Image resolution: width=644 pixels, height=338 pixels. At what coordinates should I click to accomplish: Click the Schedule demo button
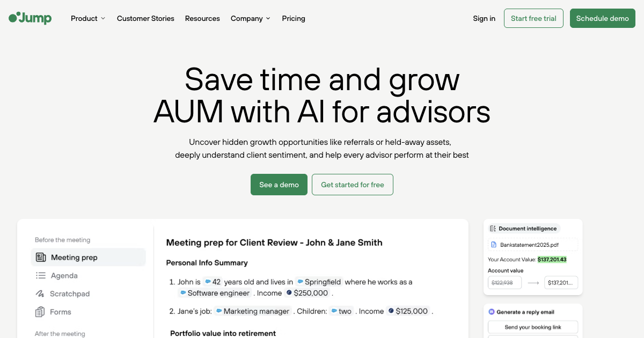(602, 18)
